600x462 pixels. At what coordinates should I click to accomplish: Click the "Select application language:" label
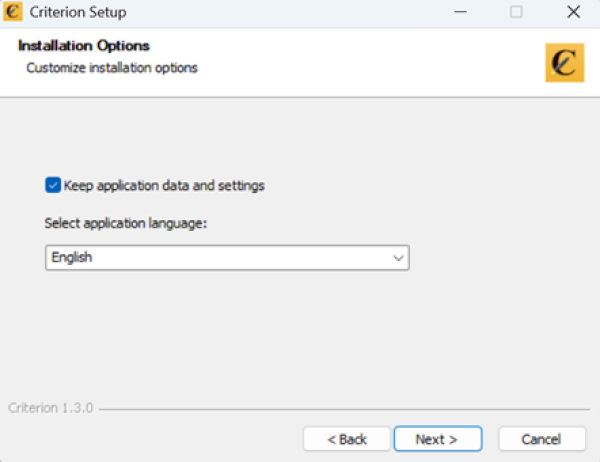click(125, 223)
